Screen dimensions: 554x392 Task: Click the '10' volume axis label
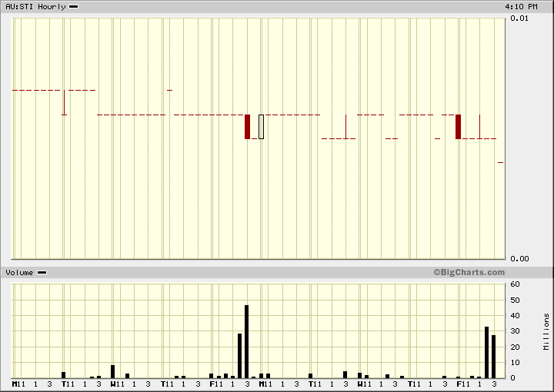[x=515, y=363]
